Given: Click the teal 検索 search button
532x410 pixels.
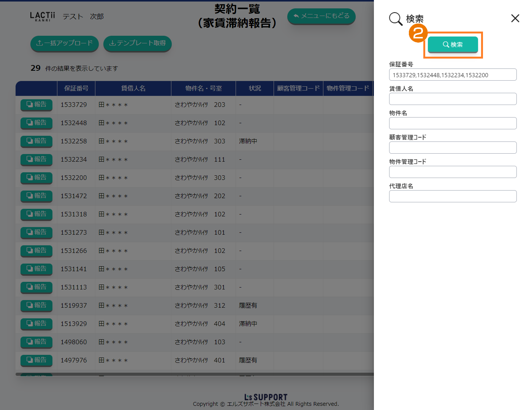Looking at the screenshot, I should (453, 44).
